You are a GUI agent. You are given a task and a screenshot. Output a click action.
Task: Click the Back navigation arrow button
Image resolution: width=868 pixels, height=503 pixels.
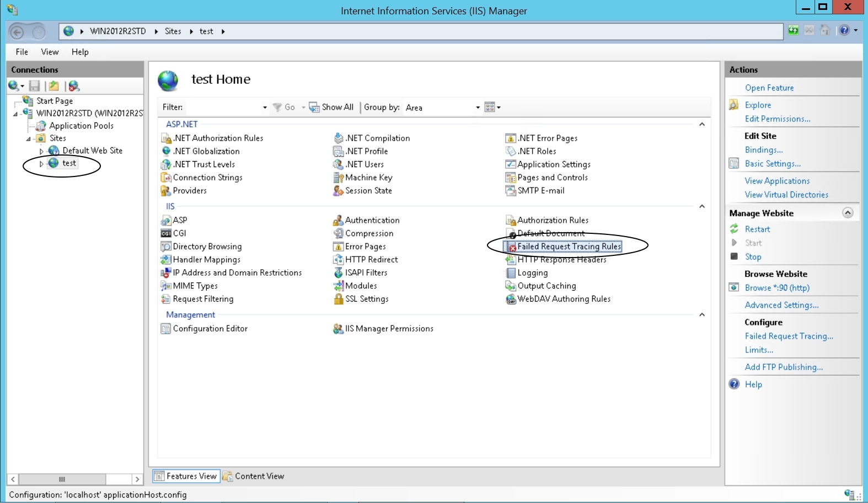click(x=17, y=32)
